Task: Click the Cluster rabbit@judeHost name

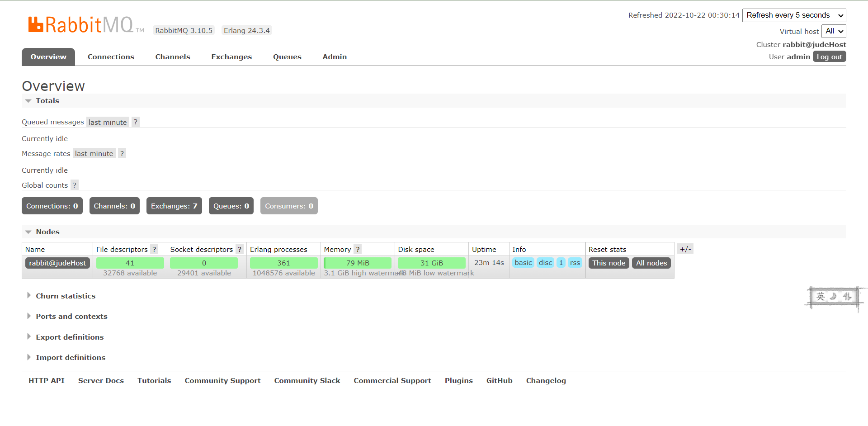Action: pos(814,44)
